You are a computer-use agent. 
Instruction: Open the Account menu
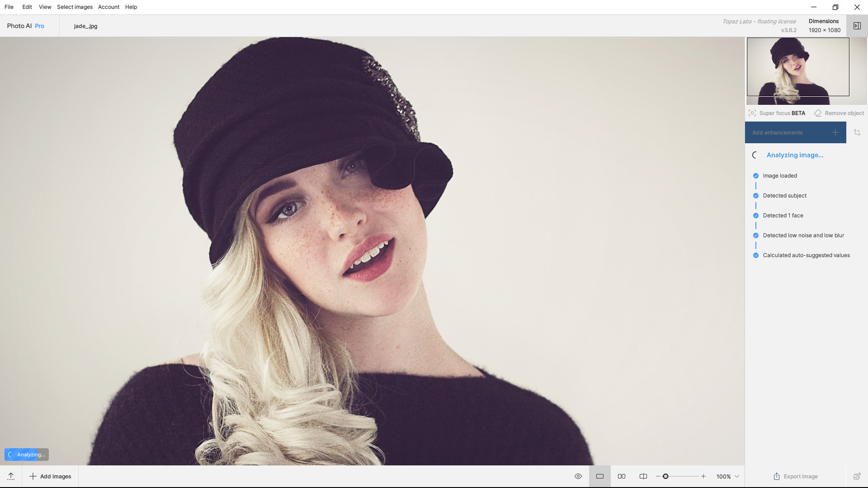tap(108, 7)
